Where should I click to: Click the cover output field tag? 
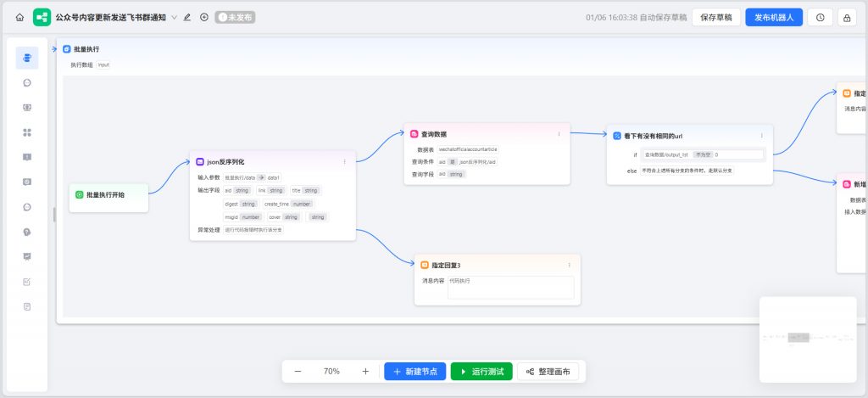(284, 217)
